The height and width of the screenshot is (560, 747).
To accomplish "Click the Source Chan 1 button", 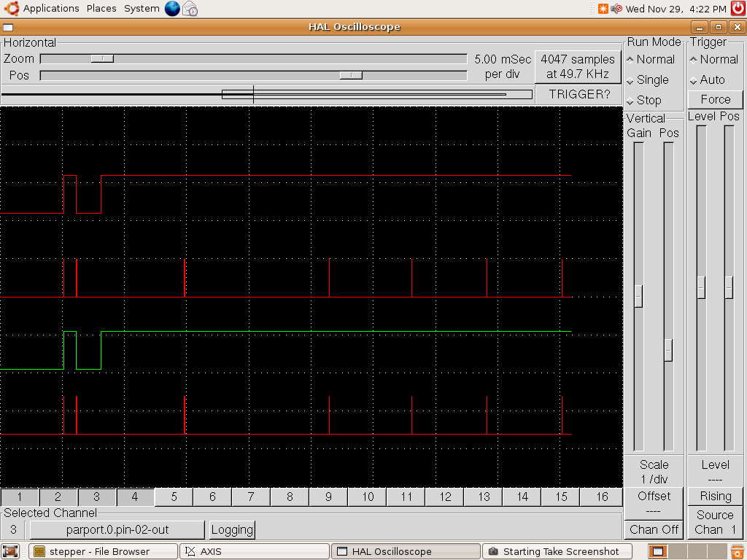I will 715,522.
